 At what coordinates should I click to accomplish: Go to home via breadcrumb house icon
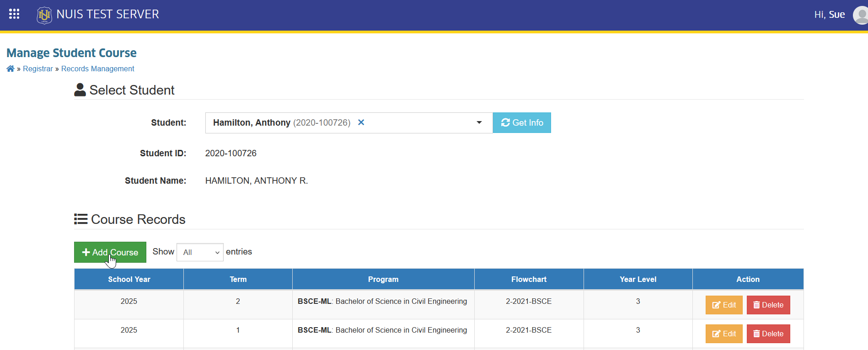[11, 69]
